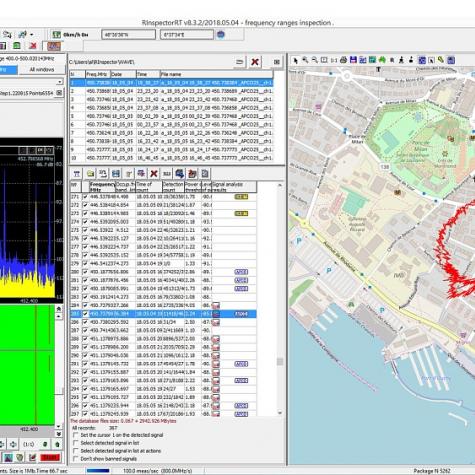This screenshot has width=475, height=475.
Task: Click the signal list scrollbar thumb
Action: pyautogui.click(x=280, y=361)
